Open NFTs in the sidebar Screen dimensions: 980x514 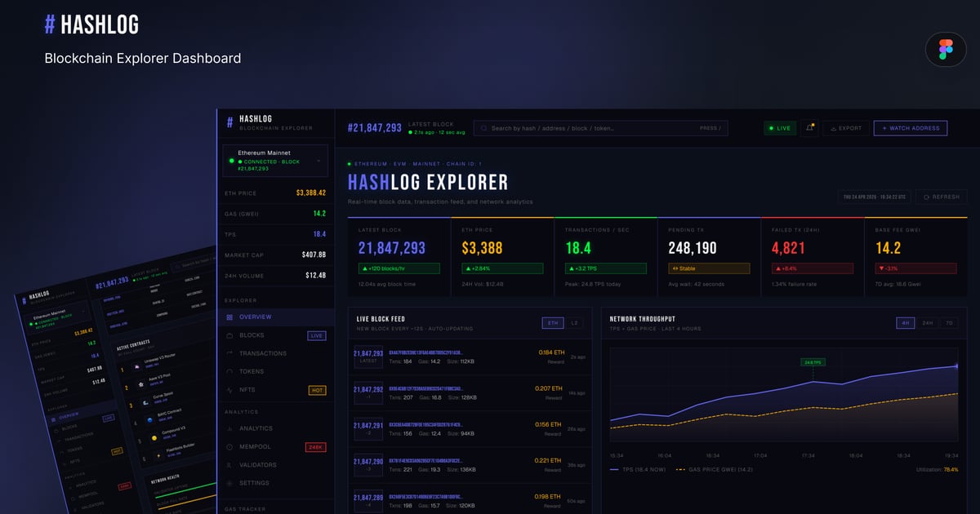tap(275, 390)
